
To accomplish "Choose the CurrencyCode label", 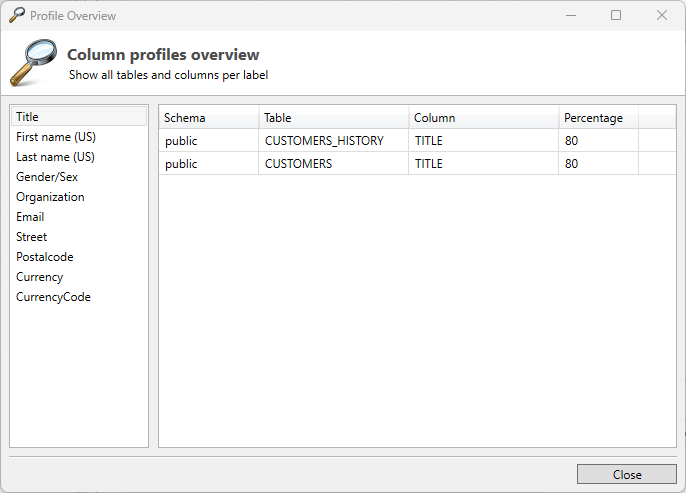I will tap(53, 297).
